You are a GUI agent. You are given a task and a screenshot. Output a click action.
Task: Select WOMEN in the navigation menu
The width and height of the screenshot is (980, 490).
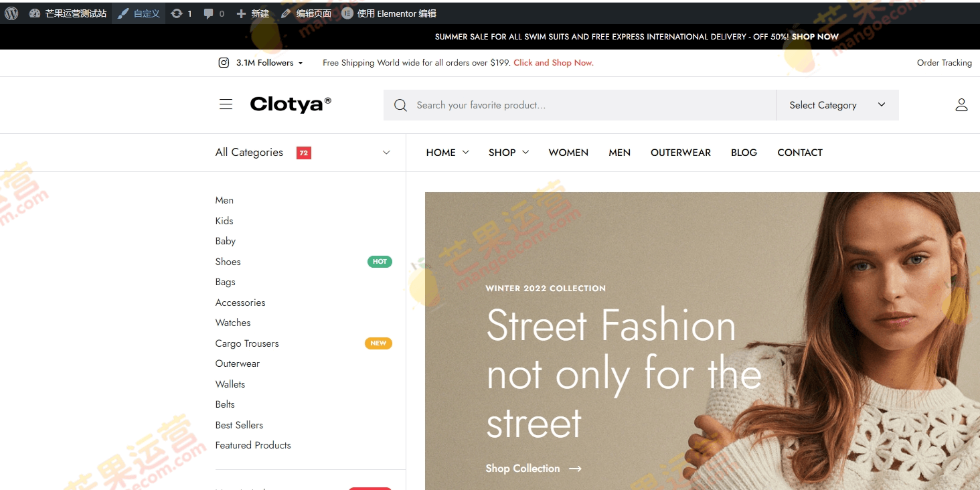568,153
